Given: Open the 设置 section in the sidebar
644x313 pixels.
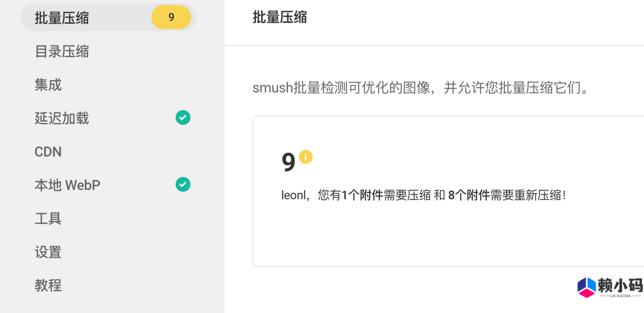Looking at the screenshot, I should coord(48,252).
